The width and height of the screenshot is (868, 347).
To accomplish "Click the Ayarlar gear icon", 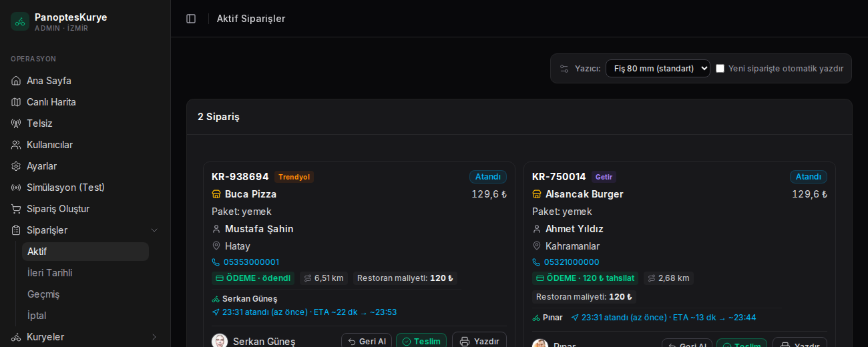I will pos(16,166).
